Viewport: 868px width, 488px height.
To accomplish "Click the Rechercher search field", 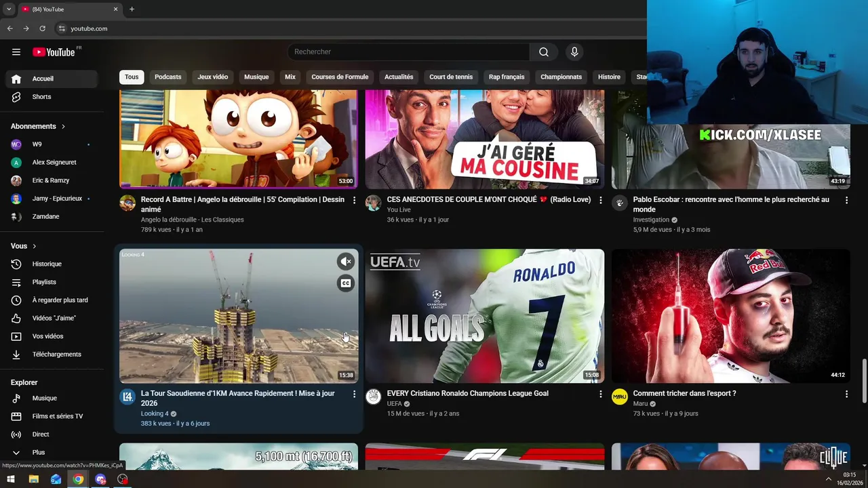I will click(409, 52).
